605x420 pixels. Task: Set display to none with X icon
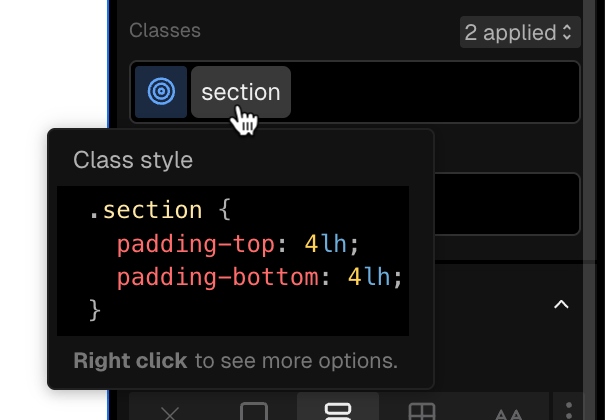point(170,412)
